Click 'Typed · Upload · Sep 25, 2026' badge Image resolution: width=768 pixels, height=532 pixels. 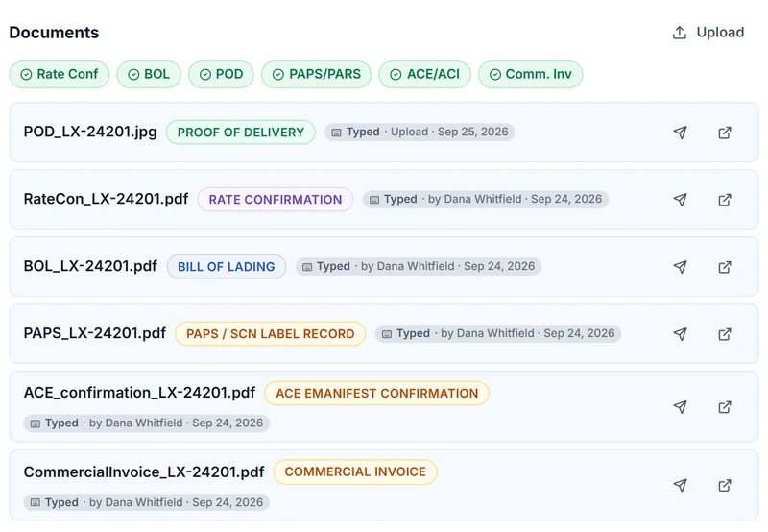point(420,132)
